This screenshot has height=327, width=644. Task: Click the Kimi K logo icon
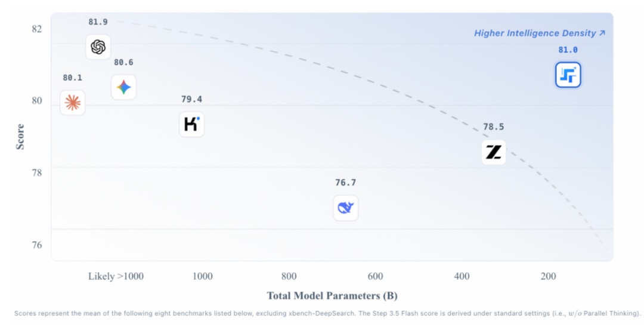coord(191,124)
